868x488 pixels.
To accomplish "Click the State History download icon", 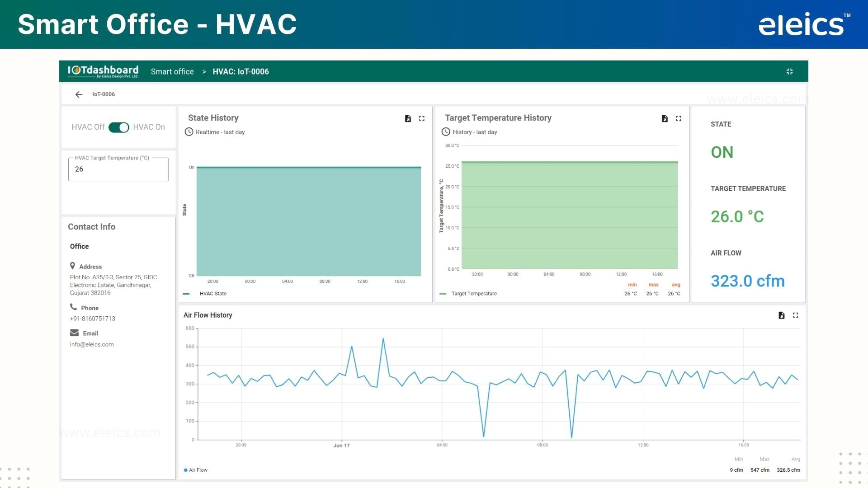I will [x=408, y=117].
